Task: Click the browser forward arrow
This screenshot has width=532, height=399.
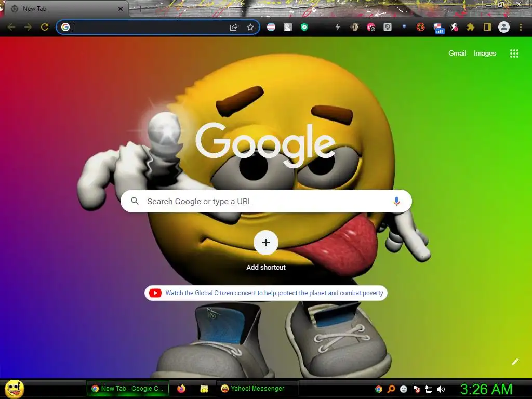Action: click(28, 27)
